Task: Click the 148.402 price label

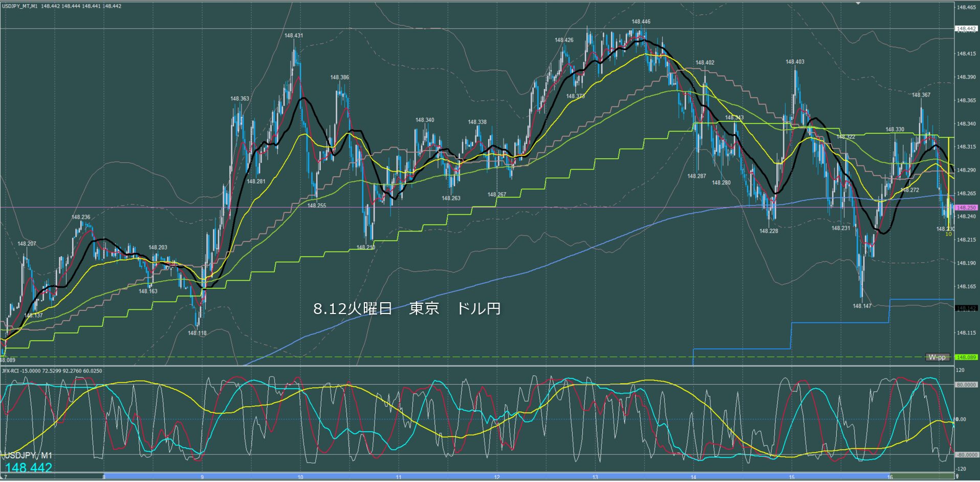Action: [705, 62]
